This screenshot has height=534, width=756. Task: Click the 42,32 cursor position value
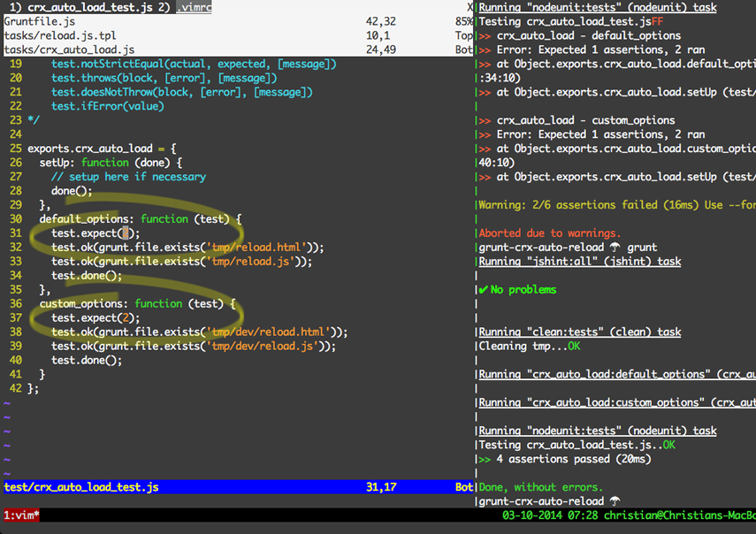tap(381, 22)
